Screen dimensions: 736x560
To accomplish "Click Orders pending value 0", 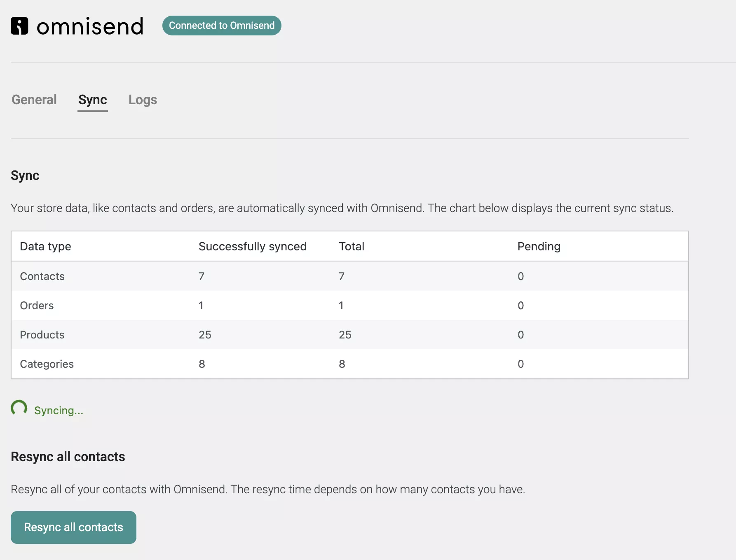I will point(521,306).
